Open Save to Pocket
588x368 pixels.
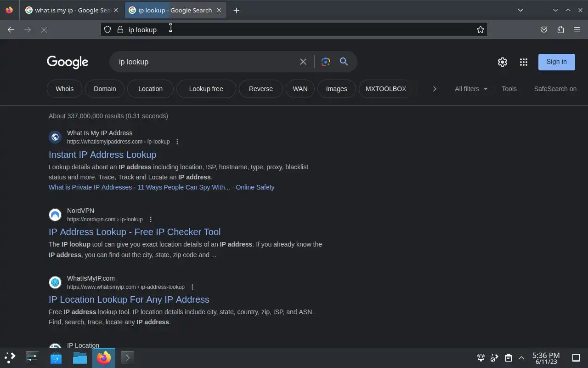tap(544, 29)
